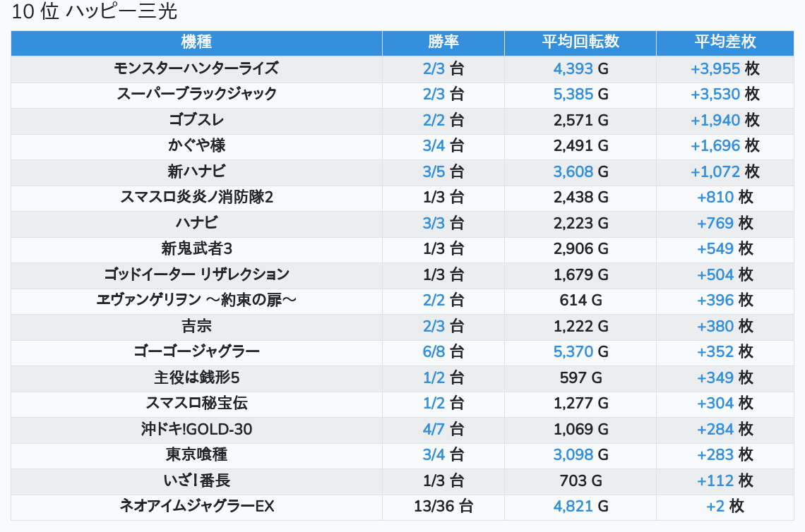This screenshot has width=805, height=532.
Task: Open the モンスターハンターライズ row name
Action: 196,68
